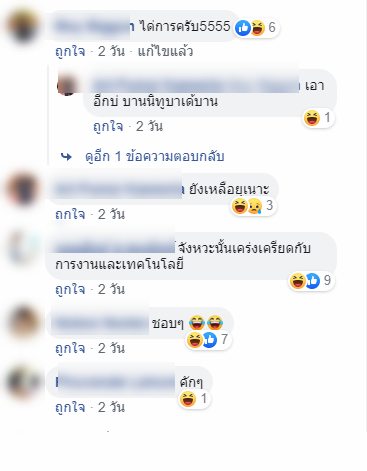Click the reply arrow icon beside ดูอีก 1
Image resolution: width=367 pixels, height=471 pixels.
66,156
